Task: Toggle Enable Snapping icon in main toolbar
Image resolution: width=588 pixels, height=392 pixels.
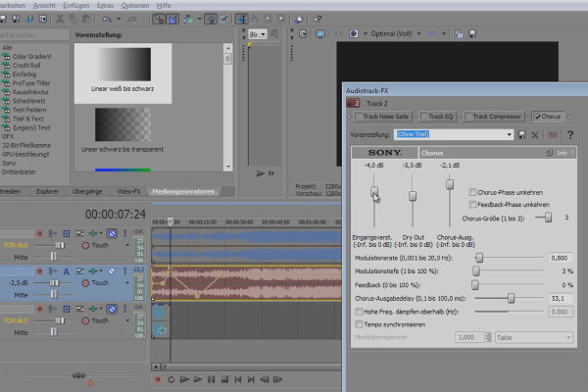Action: [x=159, y=19]
